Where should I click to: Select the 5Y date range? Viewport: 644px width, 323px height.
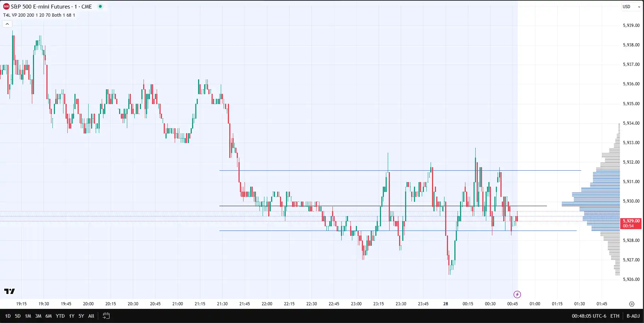81,316
